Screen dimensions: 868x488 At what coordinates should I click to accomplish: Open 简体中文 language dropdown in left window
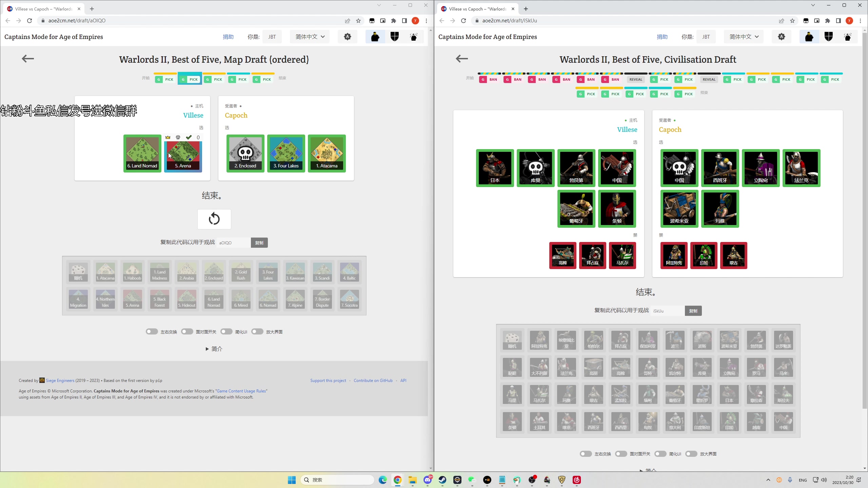pyautogui.click(x=310, y=37)
